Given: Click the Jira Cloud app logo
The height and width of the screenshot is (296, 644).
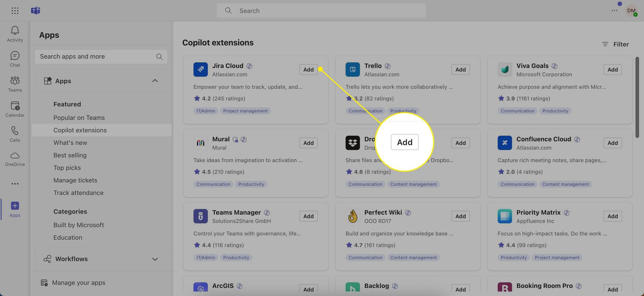Looking at the screenshot, I should pyautogui.click(x=200, y=69).
